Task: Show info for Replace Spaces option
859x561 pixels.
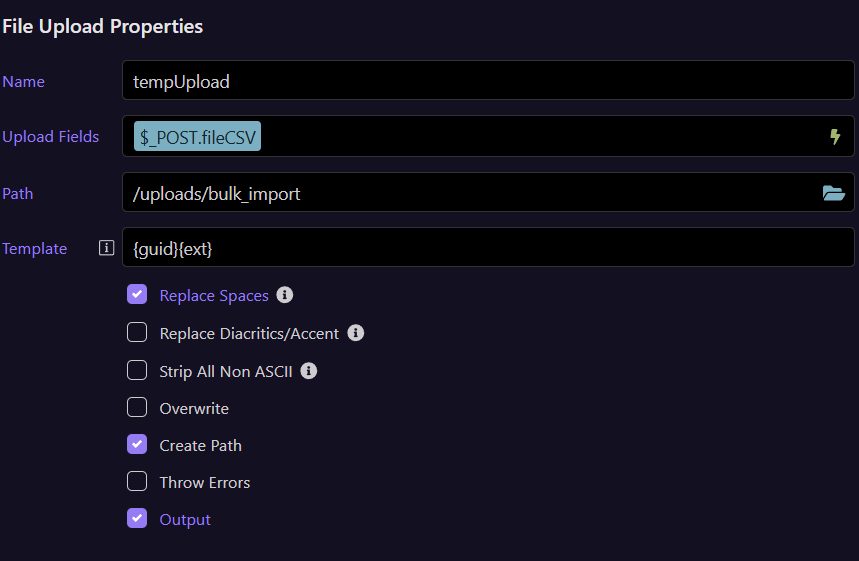Action: click(x=285, y=295)
